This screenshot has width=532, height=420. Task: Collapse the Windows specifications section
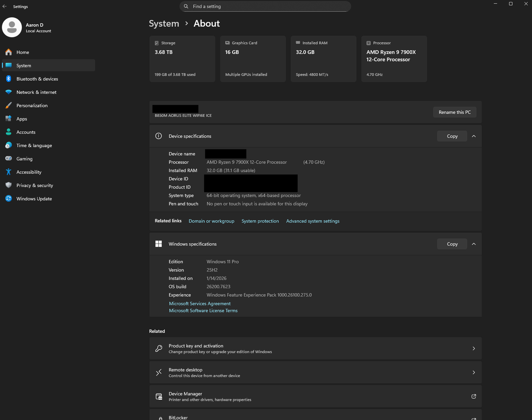(x=474, y=244)
